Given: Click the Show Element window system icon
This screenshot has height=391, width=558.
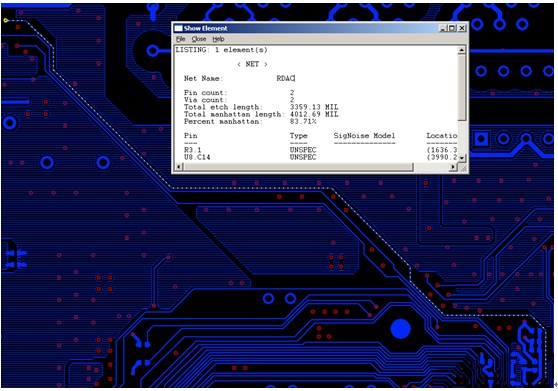Looking at the screenshot, I should click(178, 28).
